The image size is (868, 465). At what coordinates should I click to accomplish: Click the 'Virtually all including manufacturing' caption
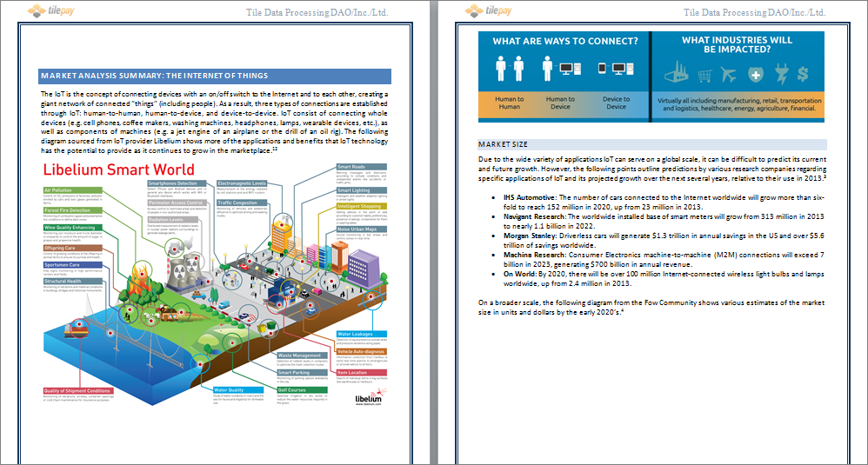coord(739,104)
